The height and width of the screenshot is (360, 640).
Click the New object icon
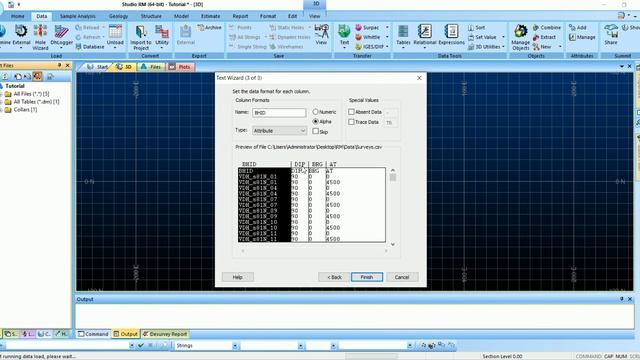tap(542, 47)
